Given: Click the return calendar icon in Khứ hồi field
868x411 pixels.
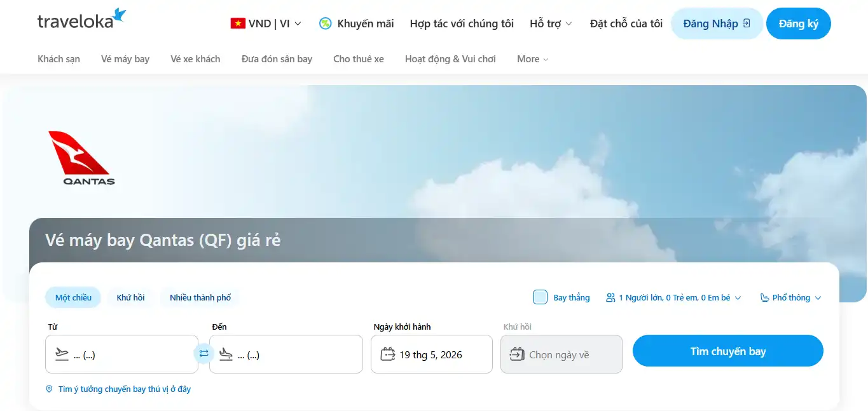Looking at the screenshot, I should tap(517, 354).
